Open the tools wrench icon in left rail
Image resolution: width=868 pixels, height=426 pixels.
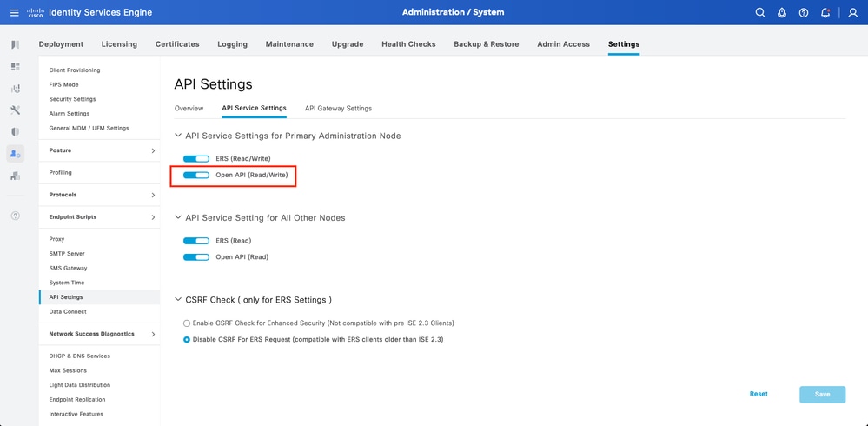click(x=16, y=110)
